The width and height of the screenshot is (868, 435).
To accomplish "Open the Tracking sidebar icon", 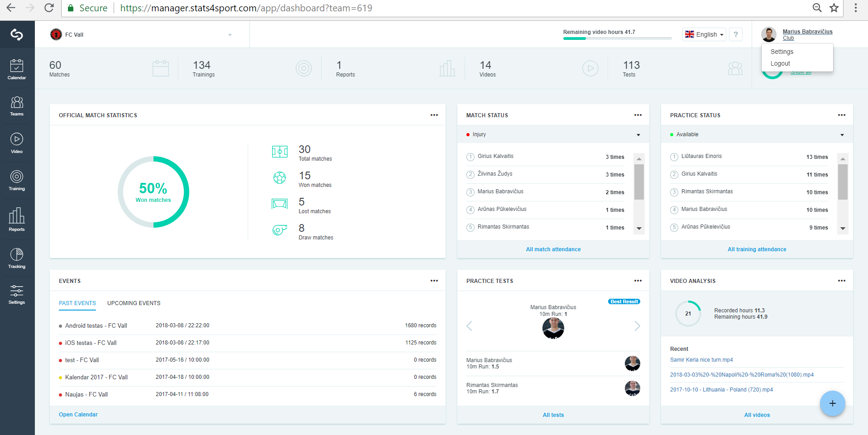I will click(17, 258).
